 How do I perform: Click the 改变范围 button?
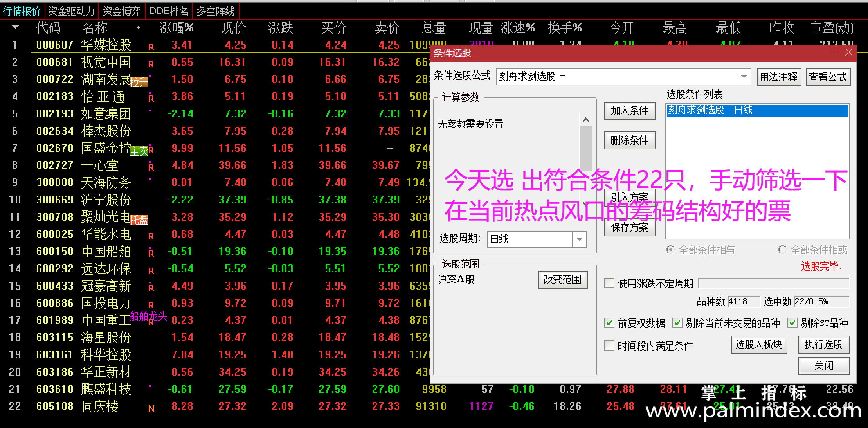[x=563, y=279]
